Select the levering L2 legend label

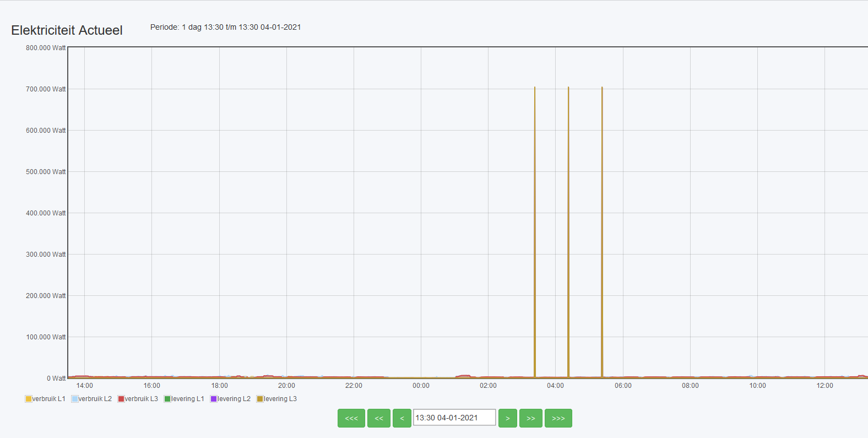pos(234,399)
